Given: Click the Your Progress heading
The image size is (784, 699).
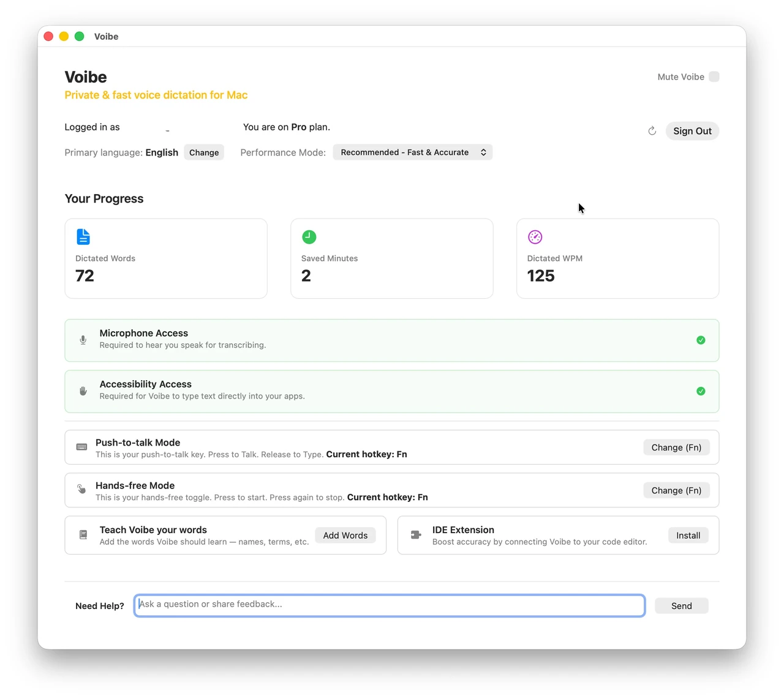Looking at the screenshot, I should click(x=104, y=199).
